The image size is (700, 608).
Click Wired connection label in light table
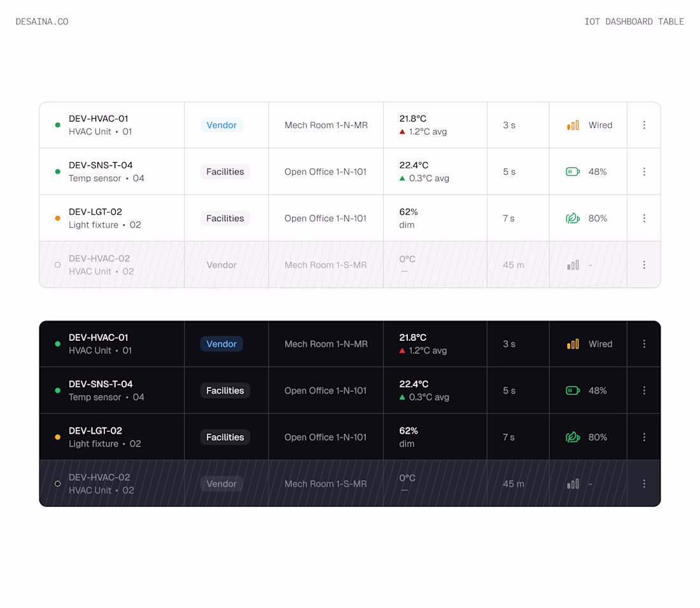[x=600, y=125]
